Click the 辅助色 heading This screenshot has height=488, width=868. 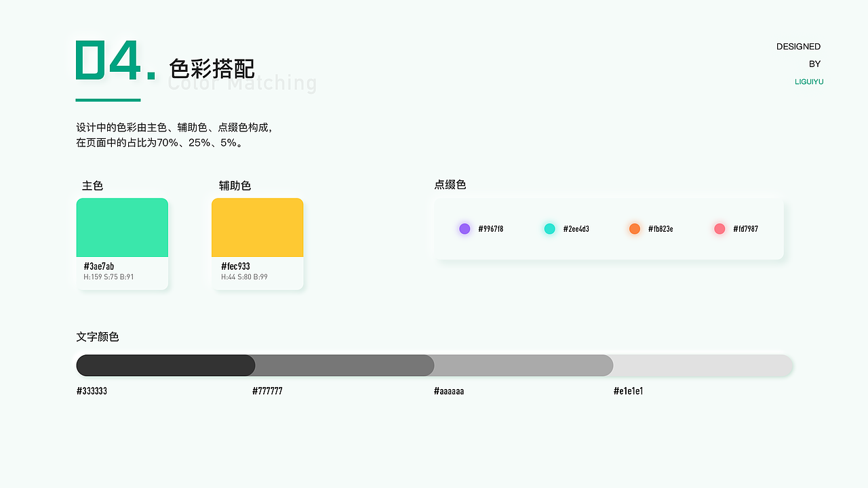(235, 186)
